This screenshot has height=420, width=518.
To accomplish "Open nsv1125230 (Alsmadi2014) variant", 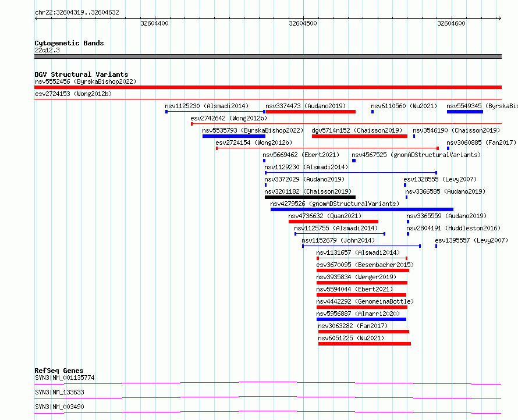I will pos(207,106).
